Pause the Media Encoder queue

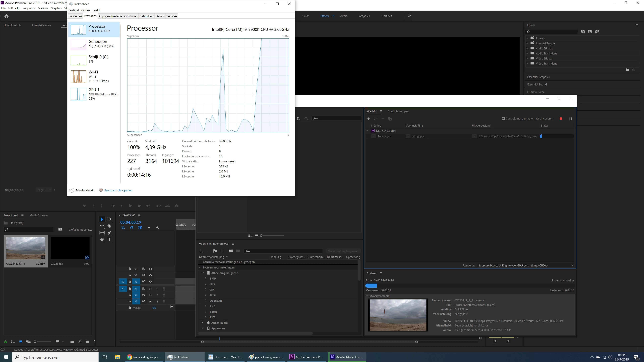tap(571, 119)
